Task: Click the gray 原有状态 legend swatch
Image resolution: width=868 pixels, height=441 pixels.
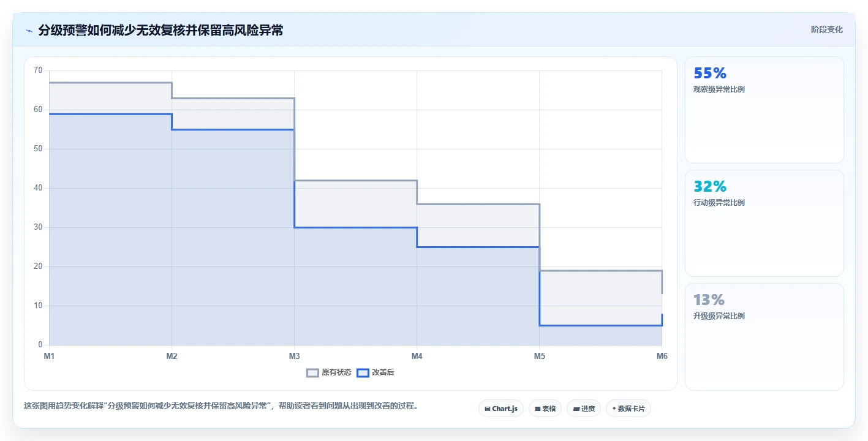Action: pyautogui.click(x=313, y=372)
